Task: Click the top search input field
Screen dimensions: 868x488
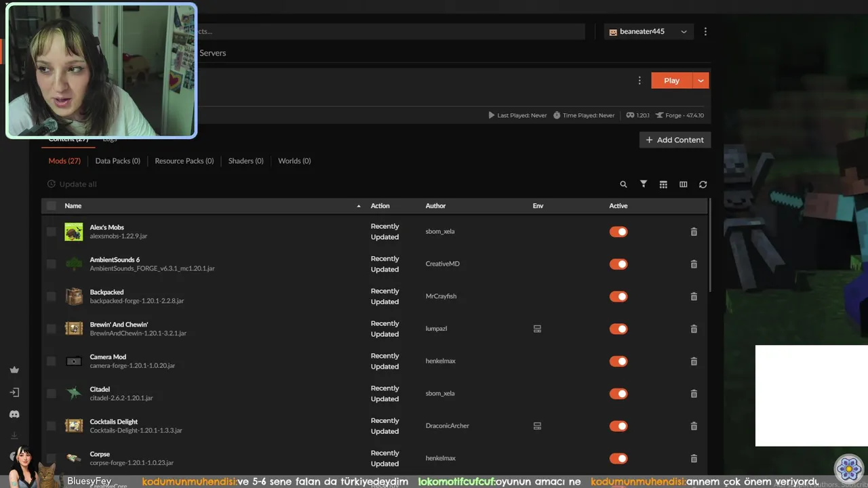Action: pyautogui.click(x=390, y=32)
